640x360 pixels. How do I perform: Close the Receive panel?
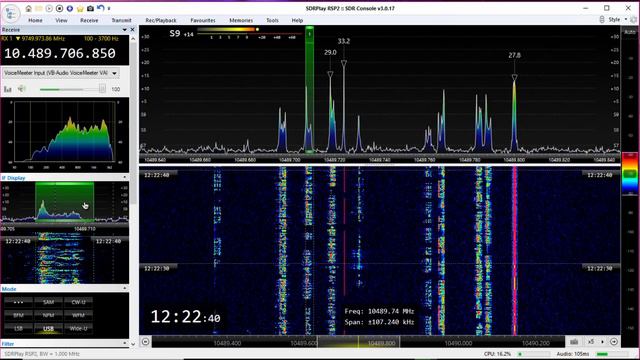click(x=132, y=30)
